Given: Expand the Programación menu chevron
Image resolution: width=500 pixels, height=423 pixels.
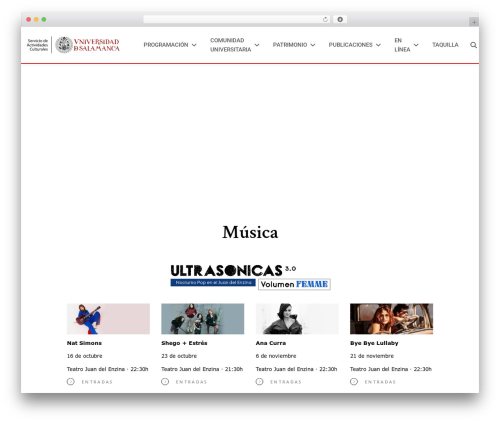Looking at the screenshot, I should 194,45.
